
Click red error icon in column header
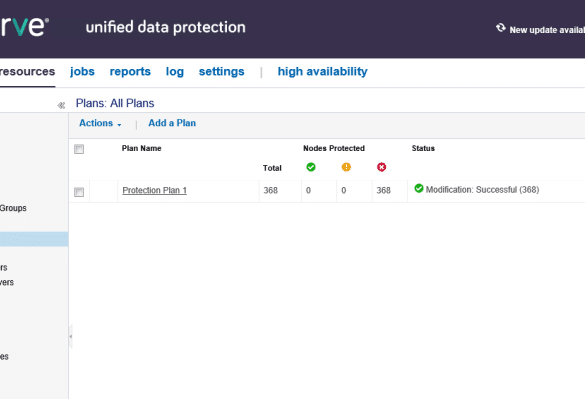coord(381,167)
